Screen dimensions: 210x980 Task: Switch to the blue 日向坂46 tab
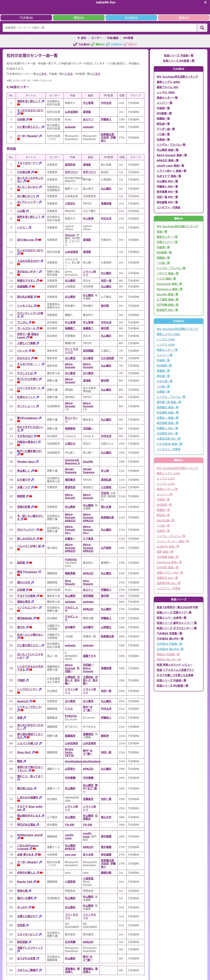click(131, 17)
